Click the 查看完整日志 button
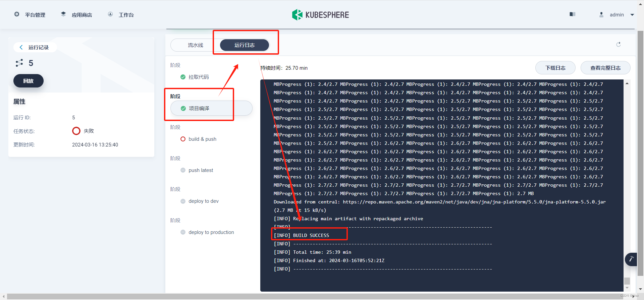 click(x=605, y=68)
